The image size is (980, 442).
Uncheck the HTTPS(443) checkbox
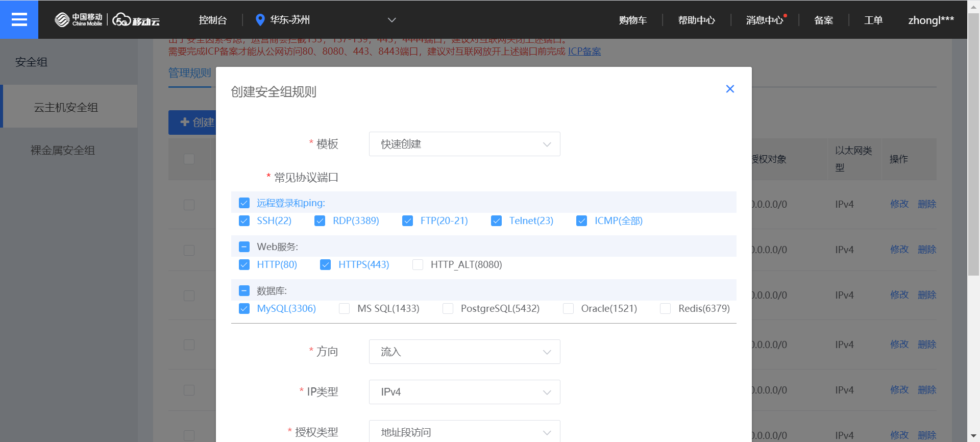click(326, 264)
